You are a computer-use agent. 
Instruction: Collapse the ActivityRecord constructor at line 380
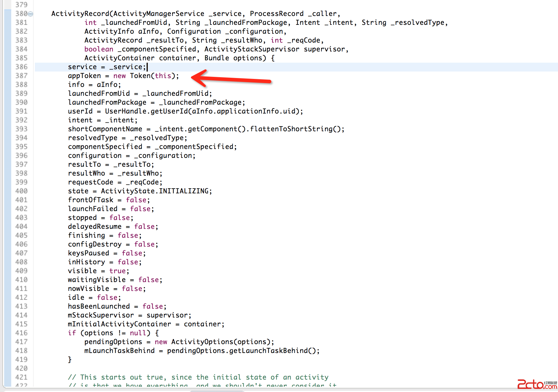(x=30, y=14)
